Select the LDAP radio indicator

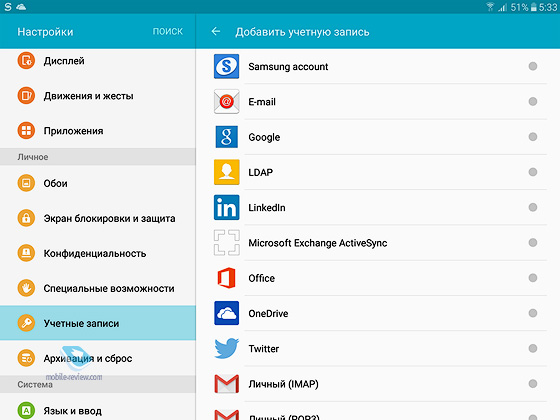pyautogui.click(x=532, y=172)
